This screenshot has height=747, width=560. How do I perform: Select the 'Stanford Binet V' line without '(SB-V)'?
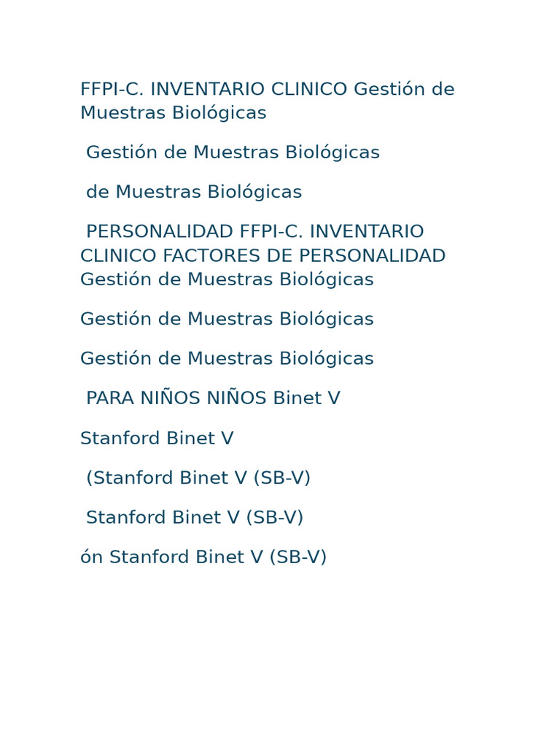tap(157, 438)
